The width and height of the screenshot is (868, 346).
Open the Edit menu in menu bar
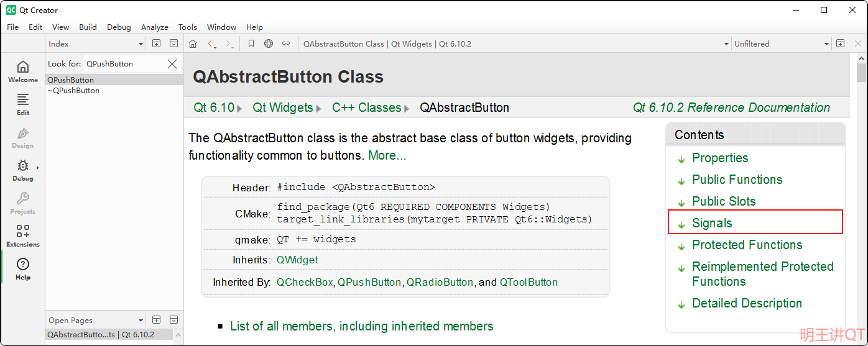pyautogui.click(x=35, y=27)
